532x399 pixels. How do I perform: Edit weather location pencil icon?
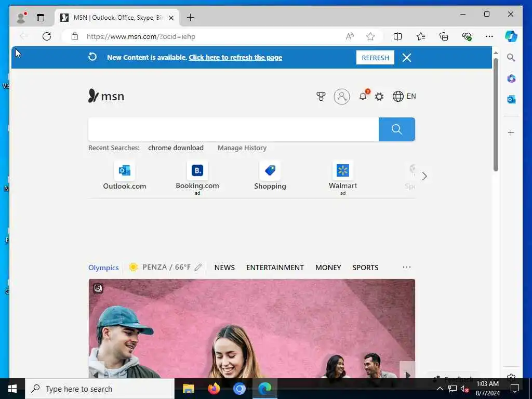[x=198, y=268]
